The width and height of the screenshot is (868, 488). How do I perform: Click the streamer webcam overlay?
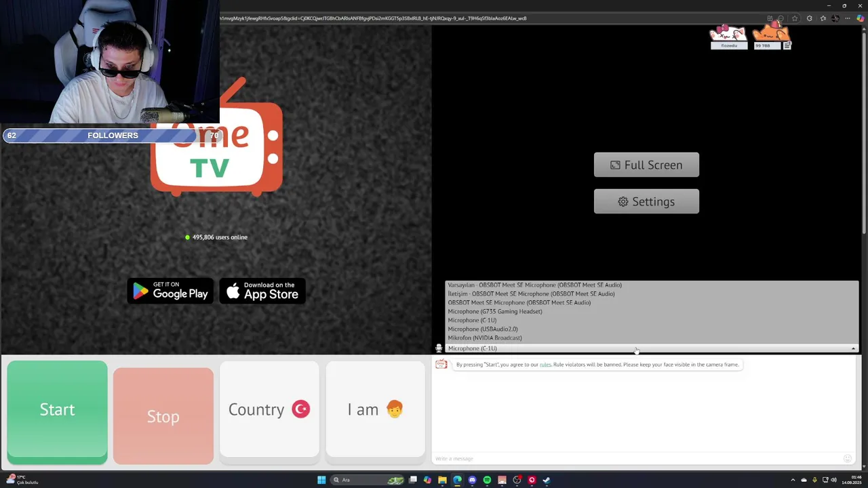coord(109,62)
